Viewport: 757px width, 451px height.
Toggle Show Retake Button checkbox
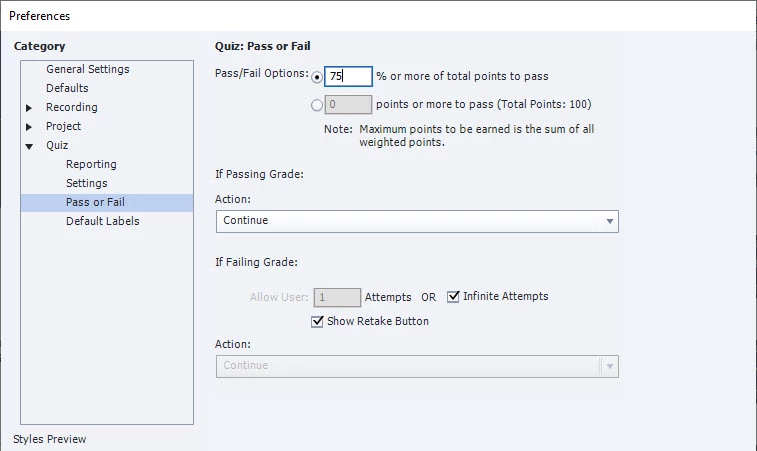pos(318,321)
